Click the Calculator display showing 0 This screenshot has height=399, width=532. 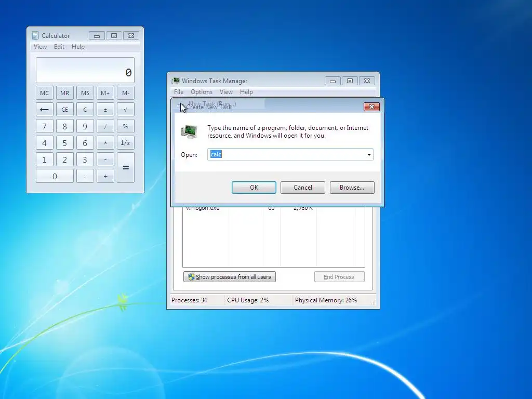coord(85,70)
